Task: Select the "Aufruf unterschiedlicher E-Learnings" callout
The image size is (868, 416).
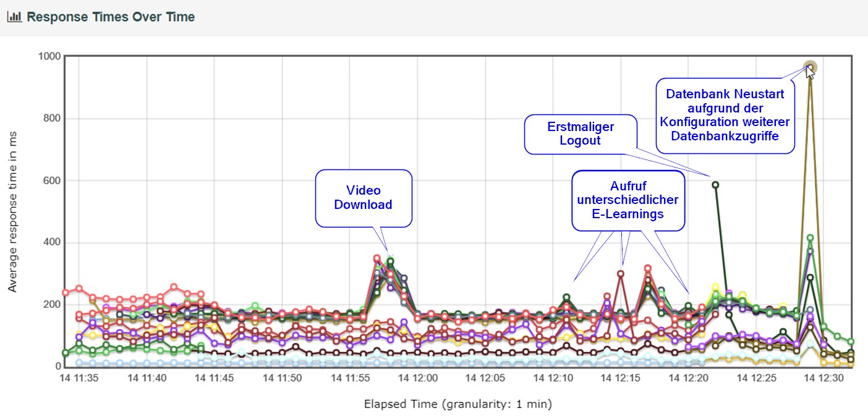Action: pyautogui.click(x=628, y=200)
